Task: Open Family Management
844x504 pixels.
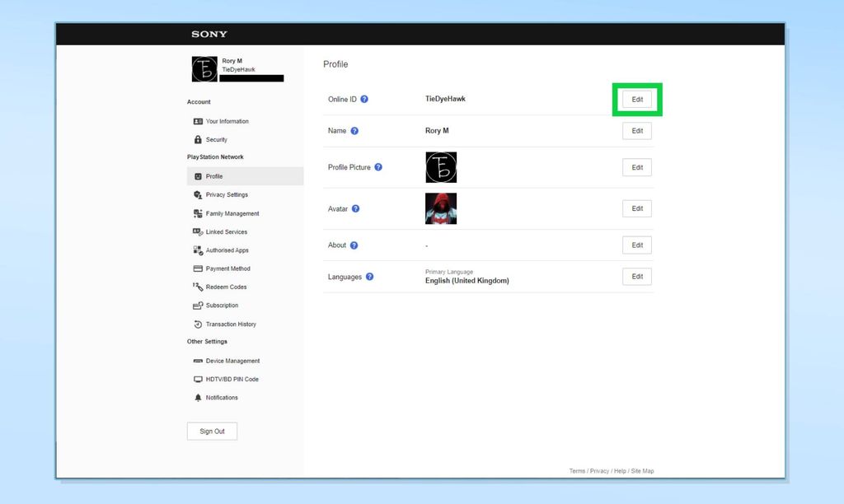Action: pyautogui.click(x=232, y=213)
